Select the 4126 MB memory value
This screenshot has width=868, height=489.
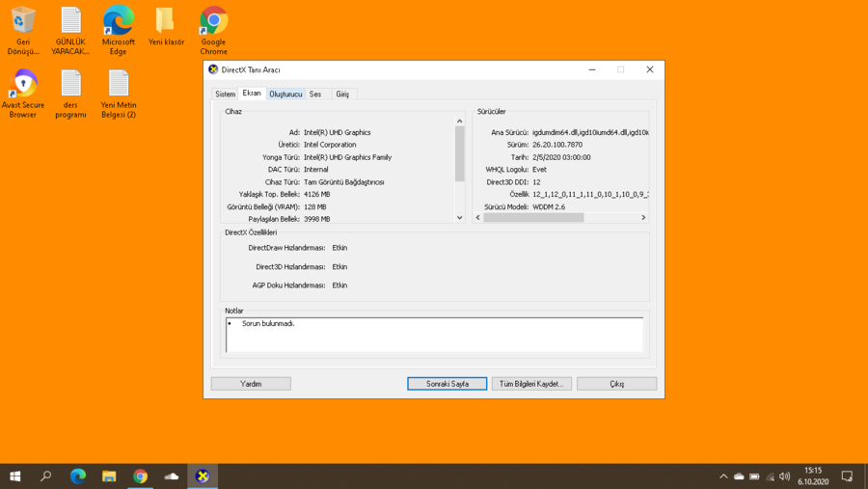coord(316,195)
